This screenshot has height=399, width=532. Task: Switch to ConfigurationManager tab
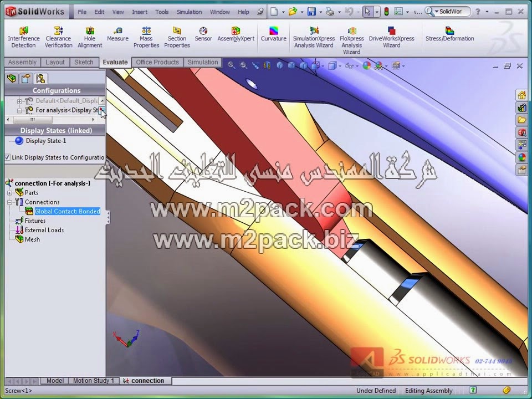coord(40,79)
